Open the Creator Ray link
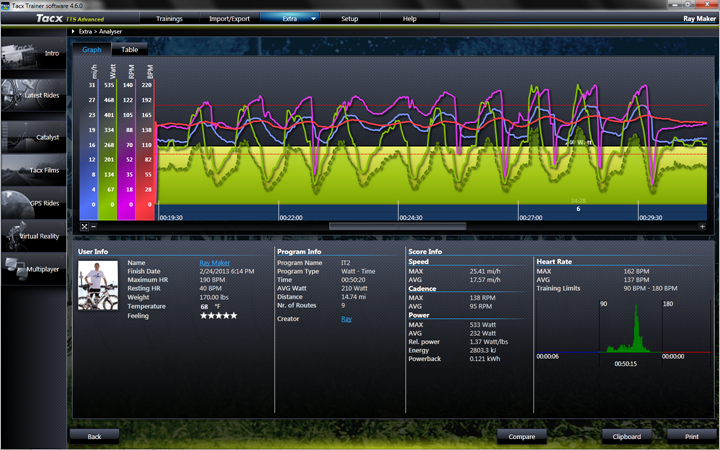Viewport: 720px width, 450px height. [x=346, y=319]
